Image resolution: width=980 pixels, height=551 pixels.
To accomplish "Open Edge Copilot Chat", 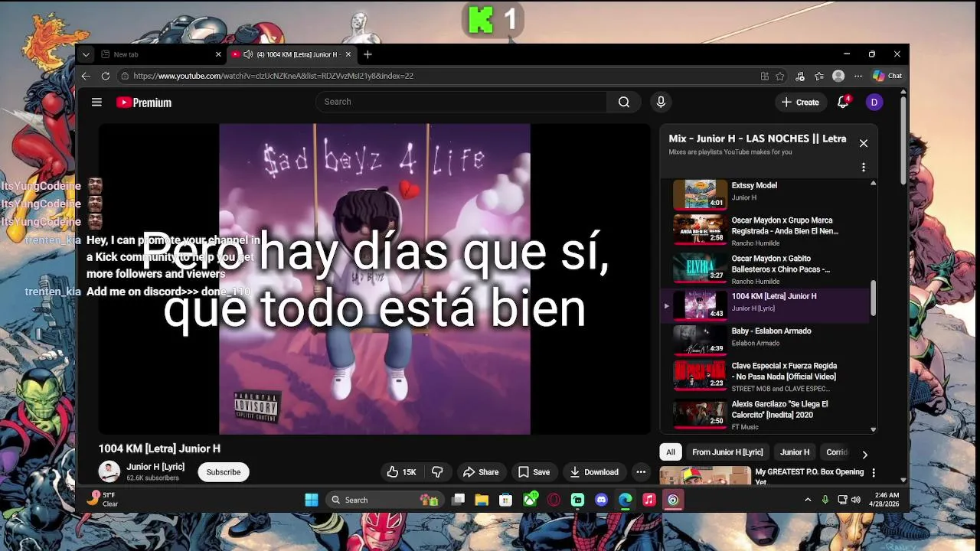I will [887, 76].
